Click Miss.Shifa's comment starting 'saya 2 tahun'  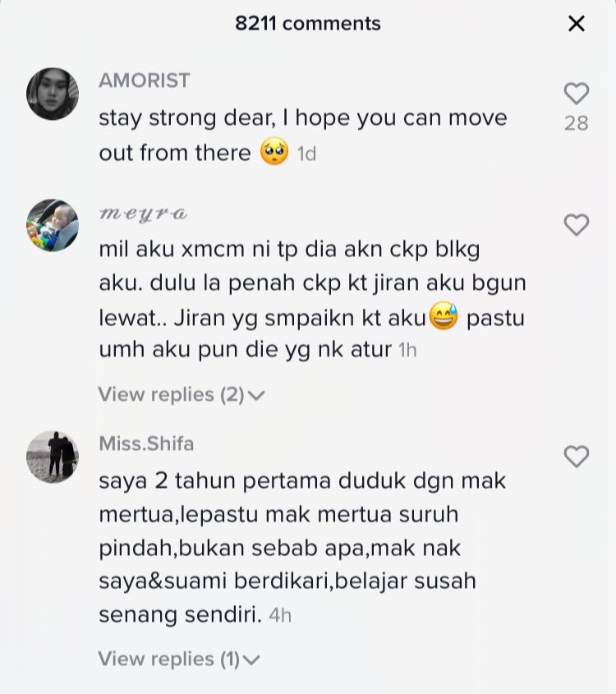pos(302,548)
